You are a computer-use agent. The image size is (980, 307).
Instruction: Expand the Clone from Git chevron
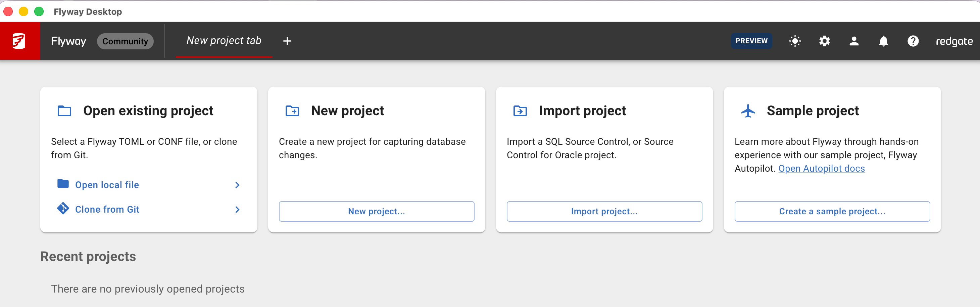(237, 210)
